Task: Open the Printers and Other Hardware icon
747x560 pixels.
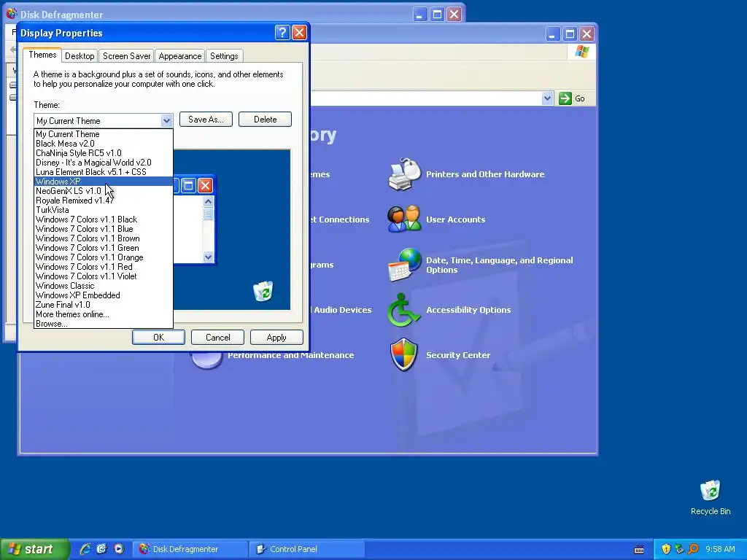Action: 404,174
